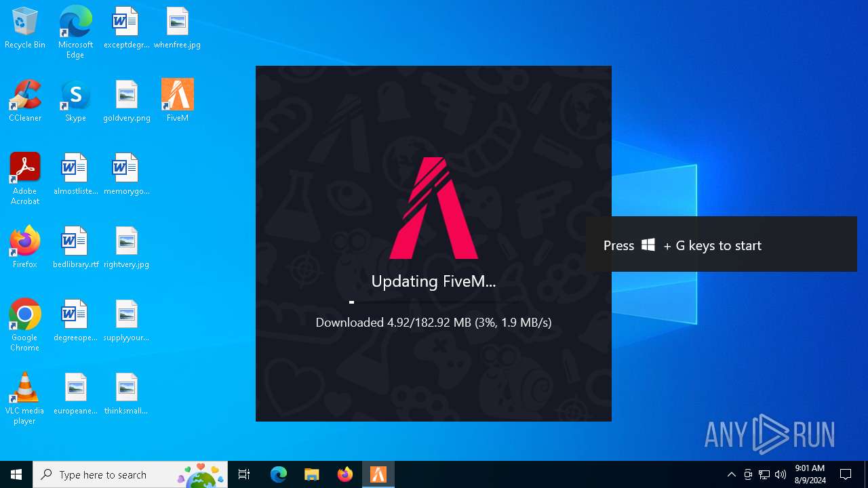
Task: Select the almostliste... Word document
Action: point(75,175)
